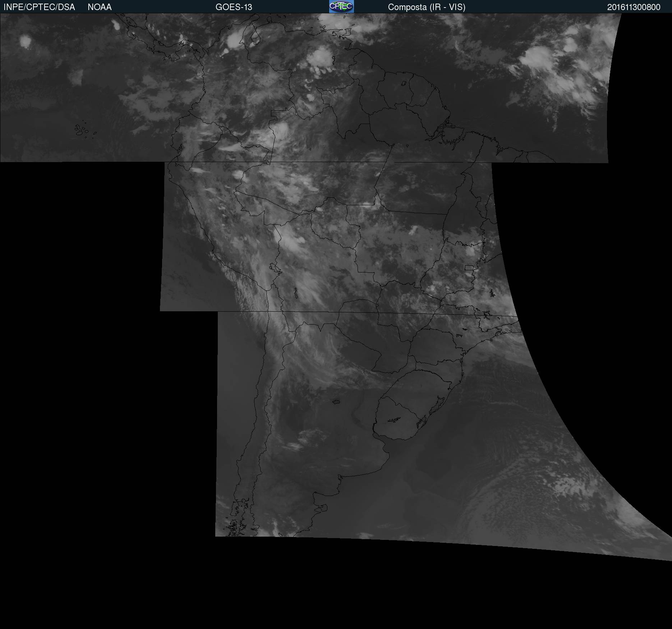Click the CPTEC logo in the header
672x629 pixels.
[341, 6]
